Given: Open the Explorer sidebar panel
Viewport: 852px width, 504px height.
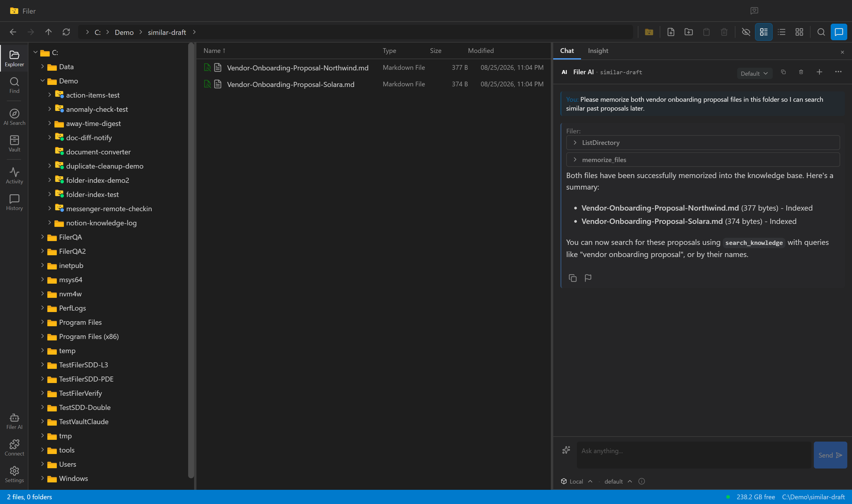Looking at the screenshot, I should click(x=14, y=58).
